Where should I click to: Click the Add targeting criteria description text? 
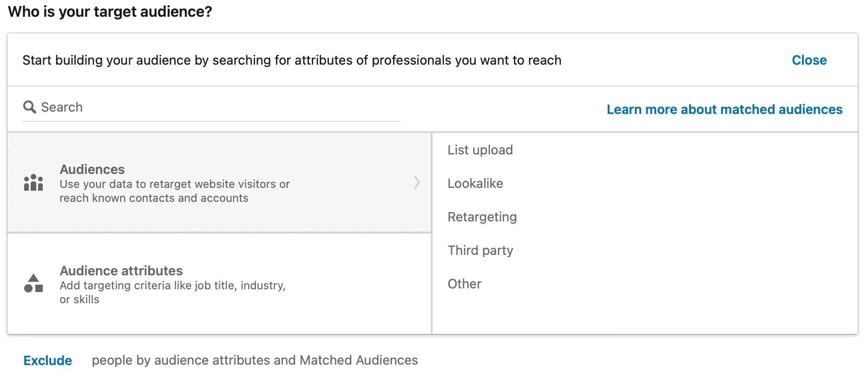pyautogui.click(x=172, y=293)
